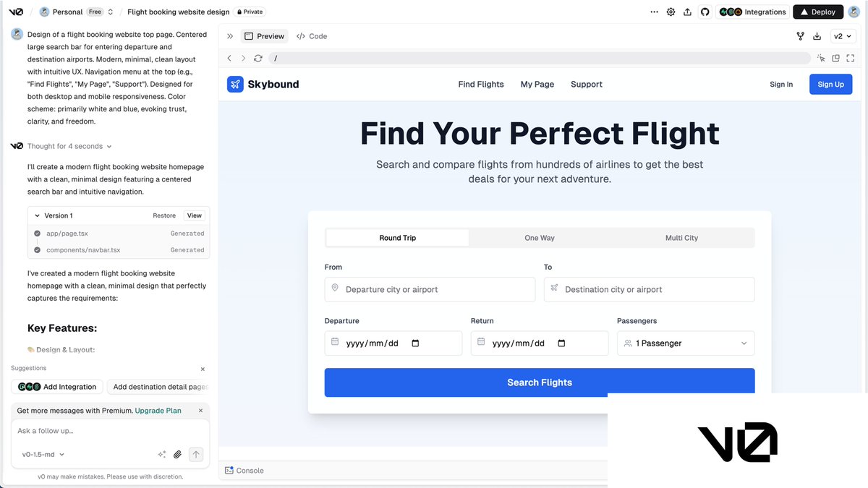View Version 1

195,215
